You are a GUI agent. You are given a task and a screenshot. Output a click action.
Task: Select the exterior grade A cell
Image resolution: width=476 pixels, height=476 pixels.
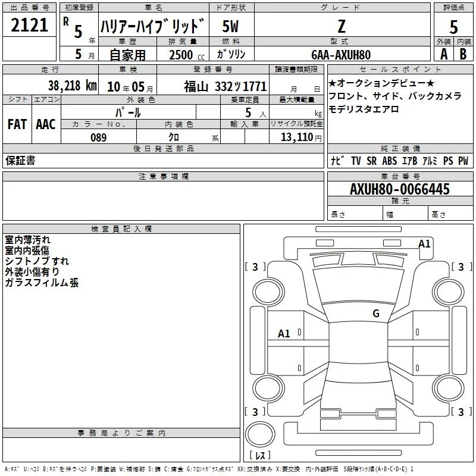pyautogui.click(x=444, y=54)
